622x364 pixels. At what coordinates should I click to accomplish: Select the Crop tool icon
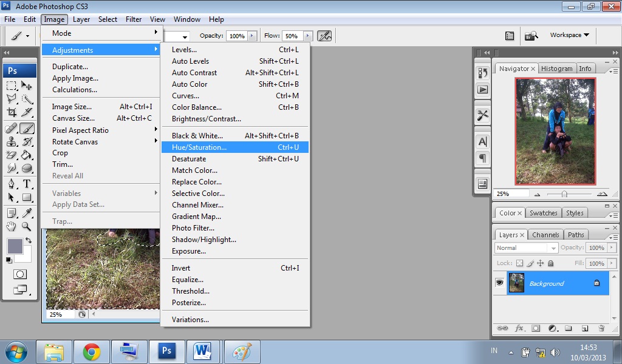tap(12, 112)
